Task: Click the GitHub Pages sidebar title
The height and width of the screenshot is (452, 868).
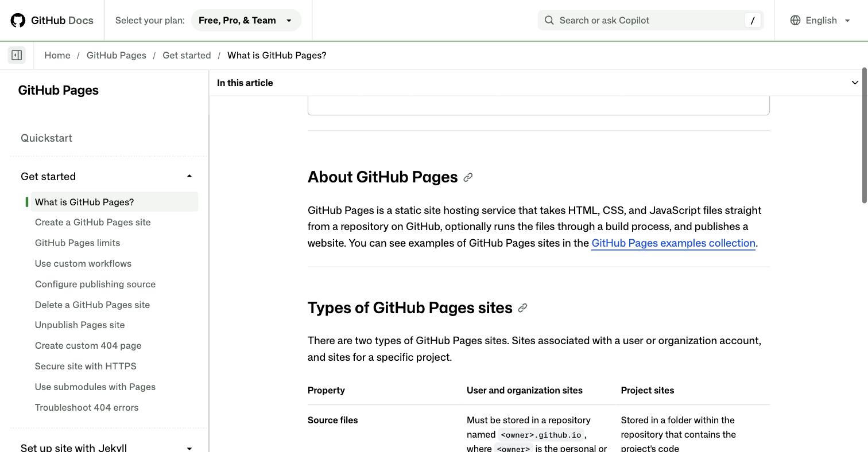Action: point(59,91)
